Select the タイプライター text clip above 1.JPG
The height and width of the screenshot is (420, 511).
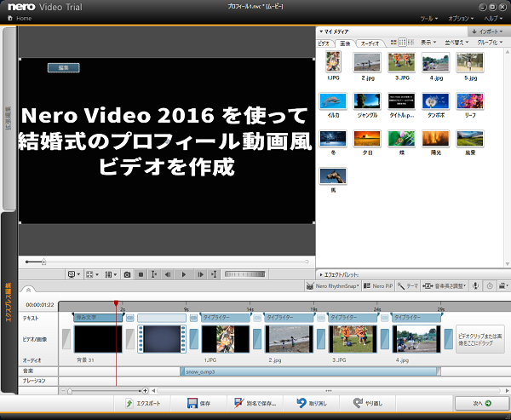[226, 318]
